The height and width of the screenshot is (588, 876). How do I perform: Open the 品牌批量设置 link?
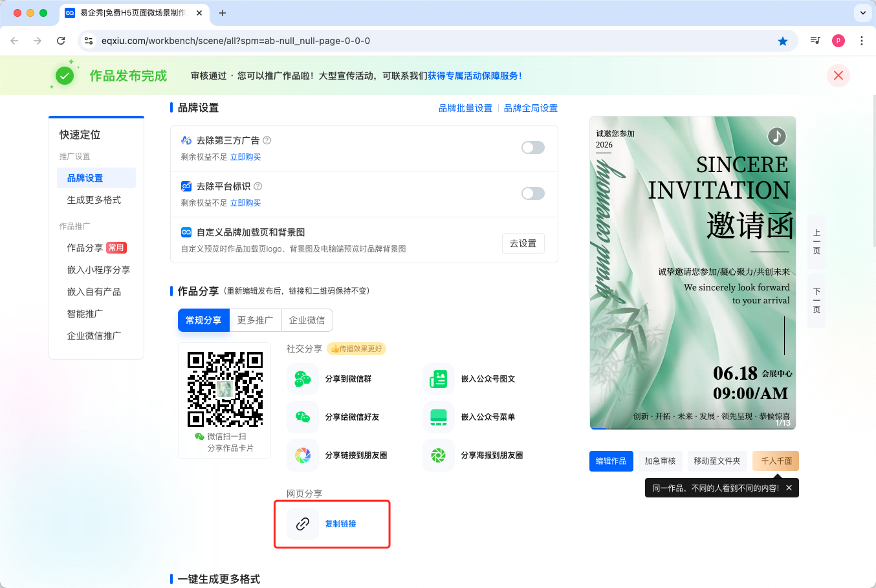pyautogui.click(x=465, y=108)
